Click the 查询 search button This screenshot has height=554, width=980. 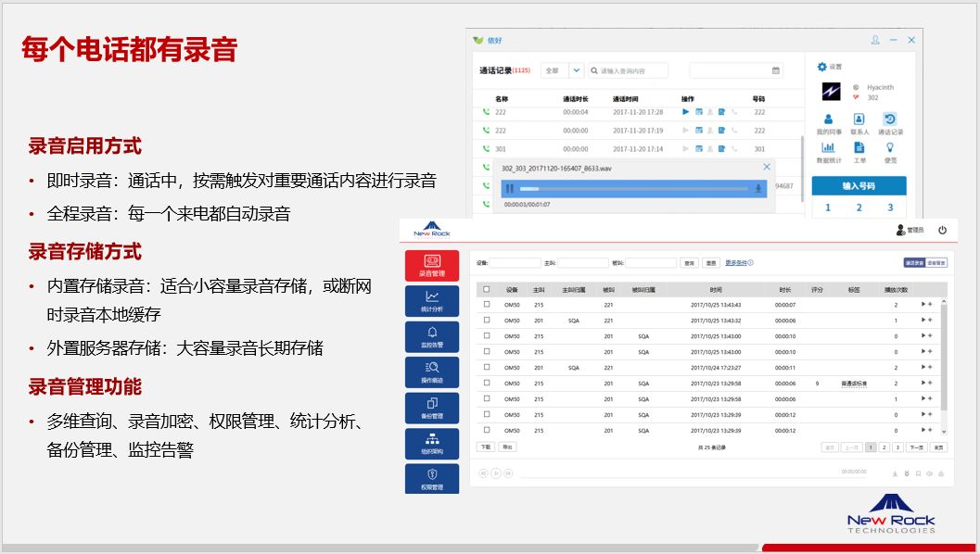coord(689,263)
